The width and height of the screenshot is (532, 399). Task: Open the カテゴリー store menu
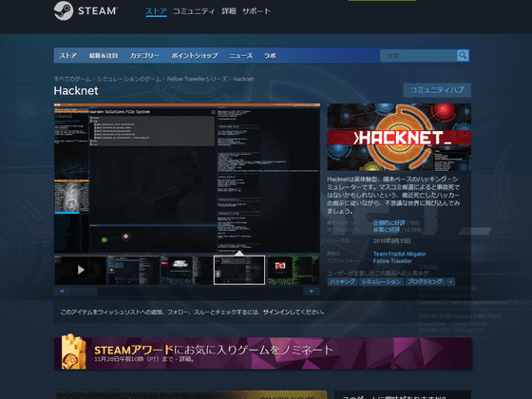(144, 56)
